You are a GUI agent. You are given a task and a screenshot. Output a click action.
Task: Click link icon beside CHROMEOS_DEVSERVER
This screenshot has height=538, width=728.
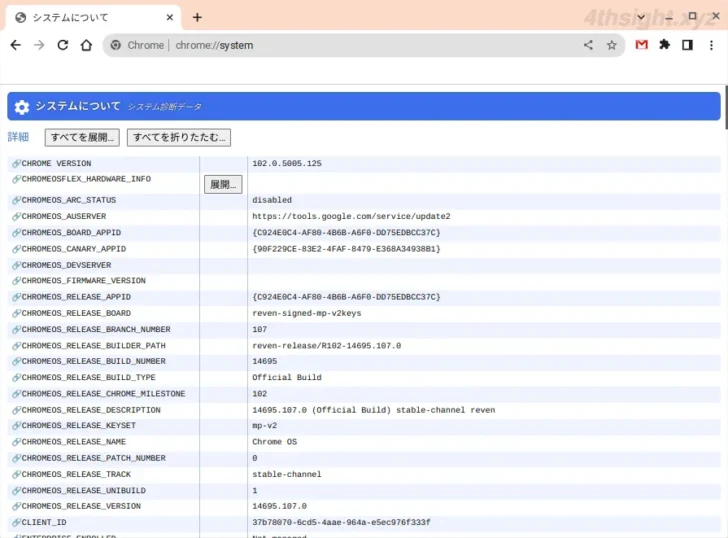click(x=17, y=265)
